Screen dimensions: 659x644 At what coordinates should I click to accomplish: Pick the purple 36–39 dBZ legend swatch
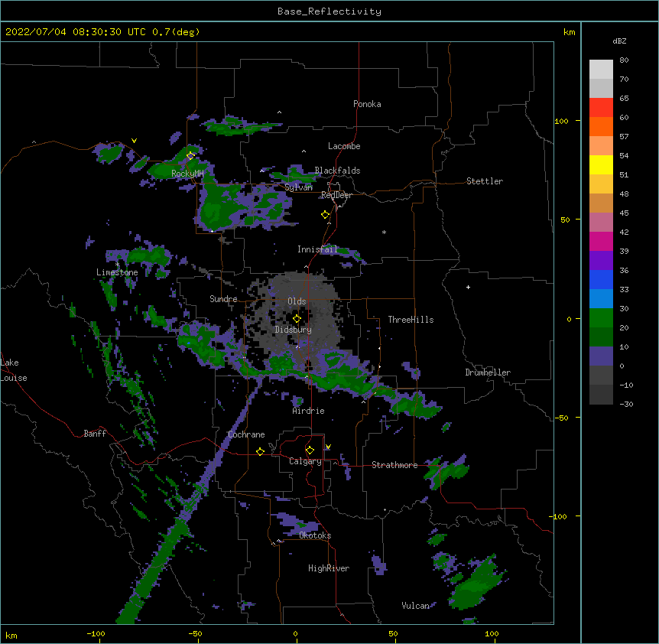[x=601, y=261]
